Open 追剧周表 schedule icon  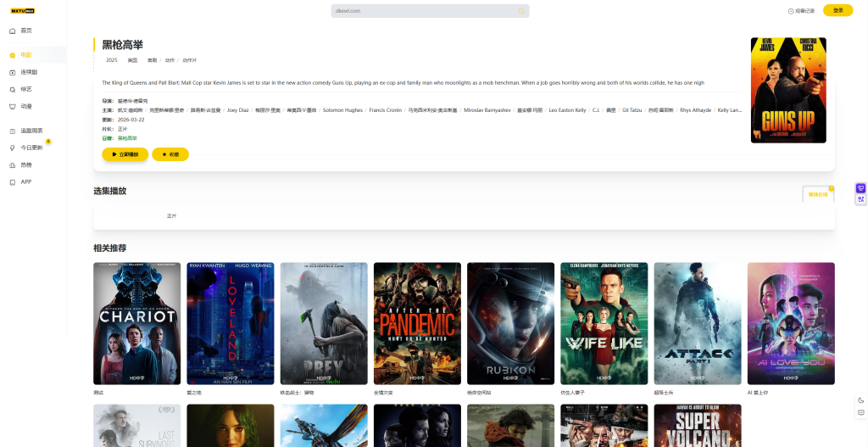click(13, 131)
